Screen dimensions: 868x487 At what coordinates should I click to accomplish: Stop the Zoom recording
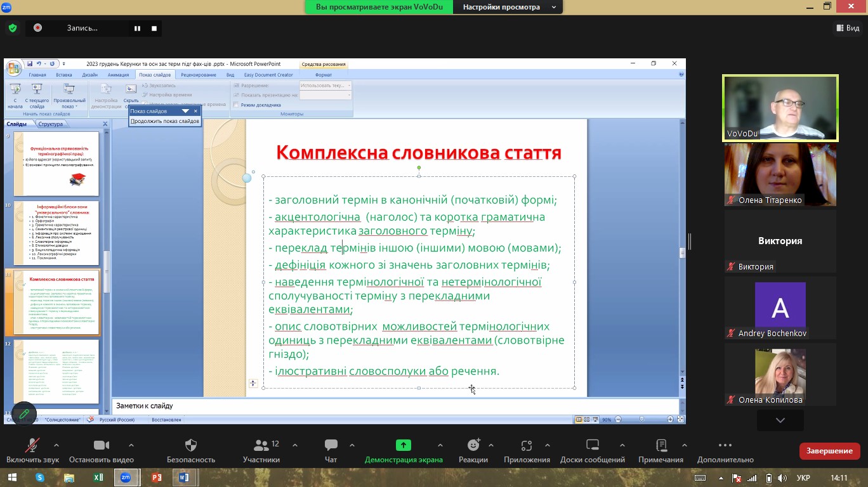154,28
